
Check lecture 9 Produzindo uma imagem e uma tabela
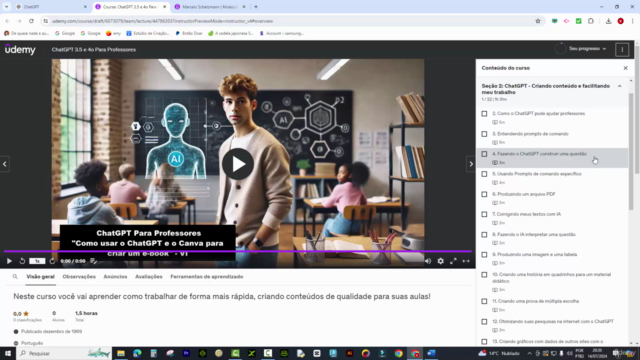pyautogui.click(x=484, y=255)
